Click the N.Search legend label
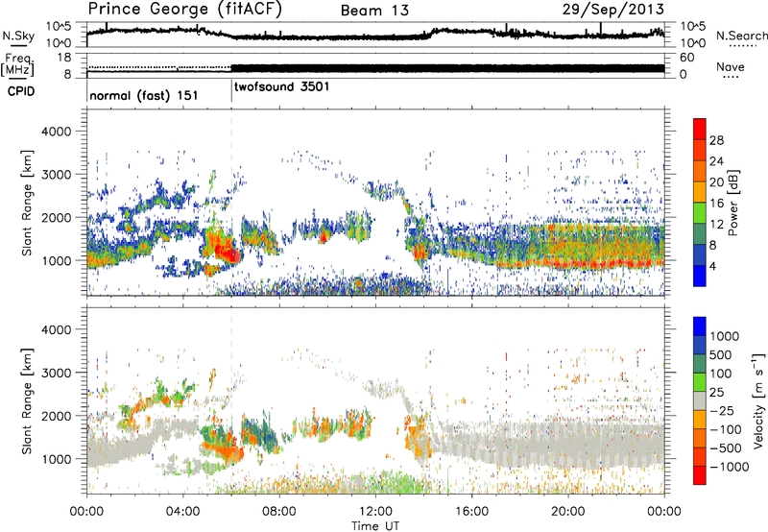This screenshot has width=768, height=532. 742,36
